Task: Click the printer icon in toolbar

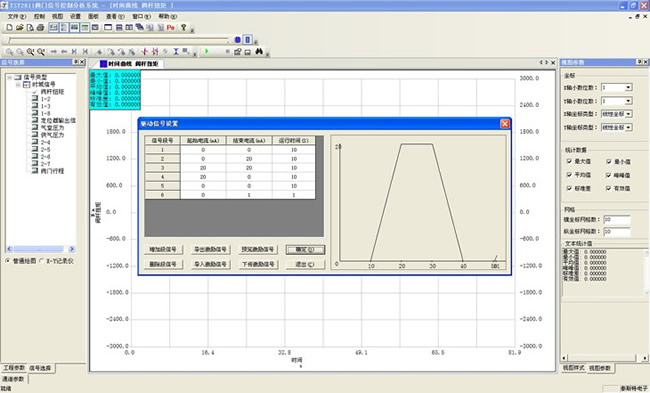Action: 40,27
